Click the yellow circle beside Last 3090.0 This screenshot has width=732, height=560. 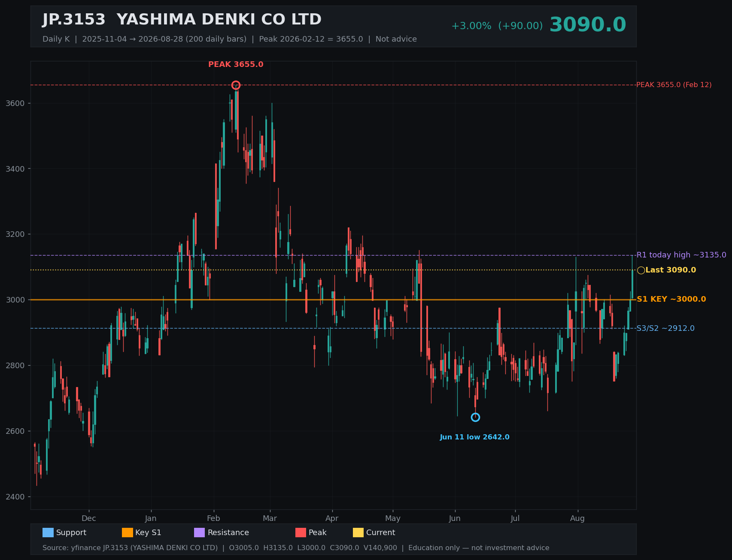[x=641, y=270]
